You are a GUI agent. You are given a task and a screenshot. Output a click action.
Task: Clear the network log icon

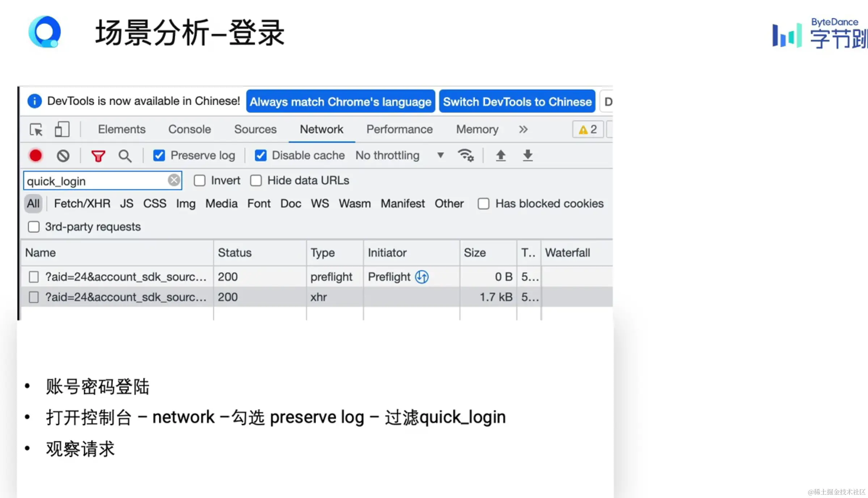[63, 156]
